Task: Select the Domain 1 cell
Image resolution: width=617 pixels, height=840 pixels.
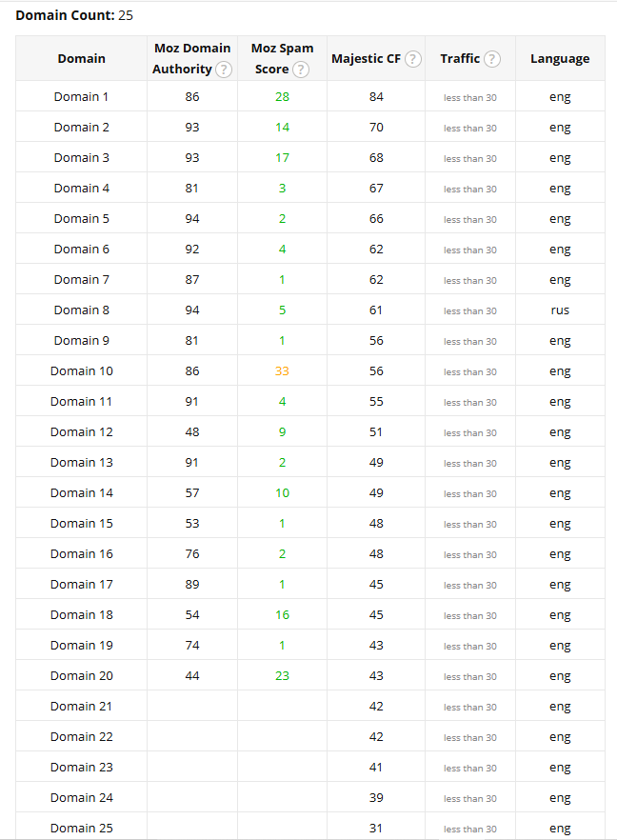Action: pyautogui.click(x=82, y=97)
